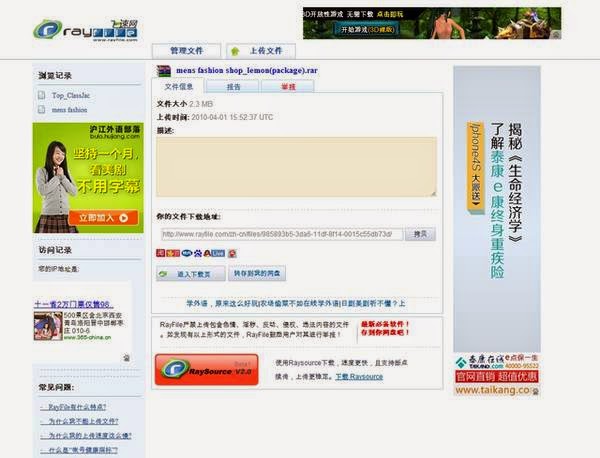Click small icon at taikang ad corner
The image size is (600, 458).
tap(535, 391)
